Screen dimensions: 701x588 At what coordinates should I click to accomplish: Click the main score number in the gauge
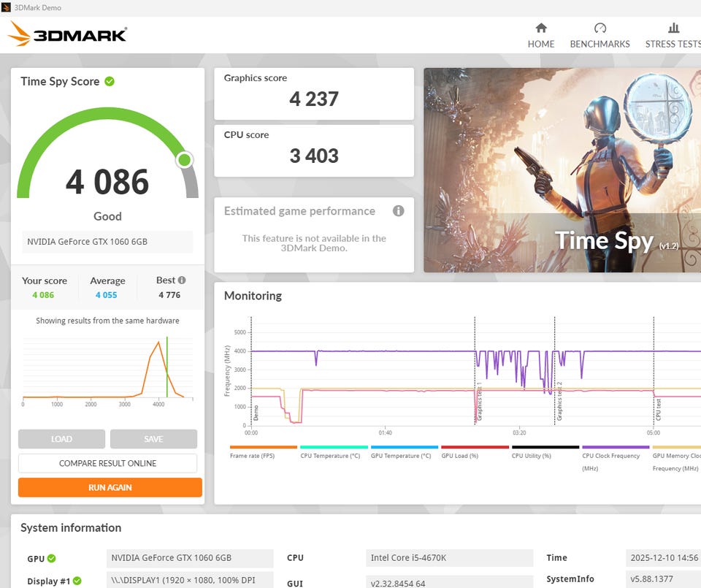click(107, 182)
